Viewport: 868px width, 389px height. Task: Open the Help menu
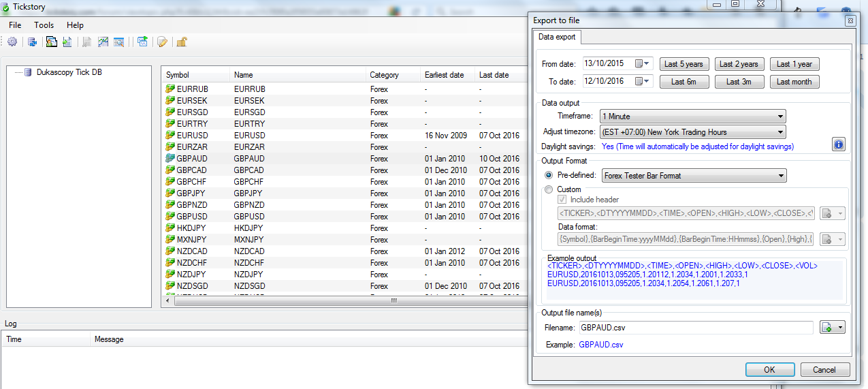pos(76,25)
